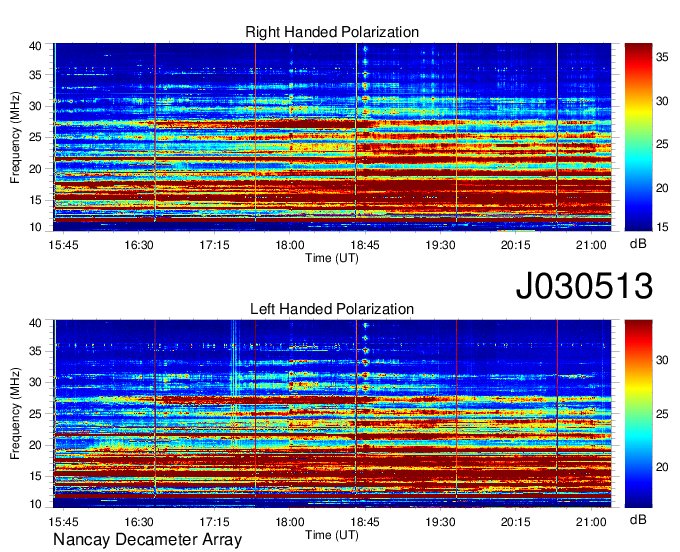Click '21:00' on the top time axis
This screenshot has height=552, width=680.
(x=591, y=245)
